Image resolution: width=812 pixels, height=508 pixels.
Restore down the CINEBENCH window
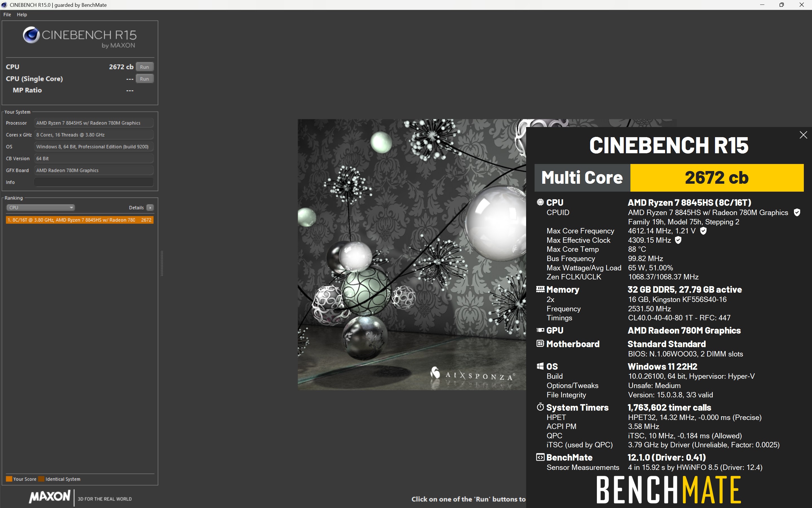pyautogui.click(x=782, y=5)
